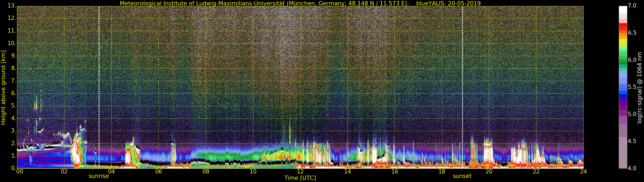This screenshot has width=644, height=182.
Task: Click the 'sunrise' label below the plot
Action: pos(99,176)
